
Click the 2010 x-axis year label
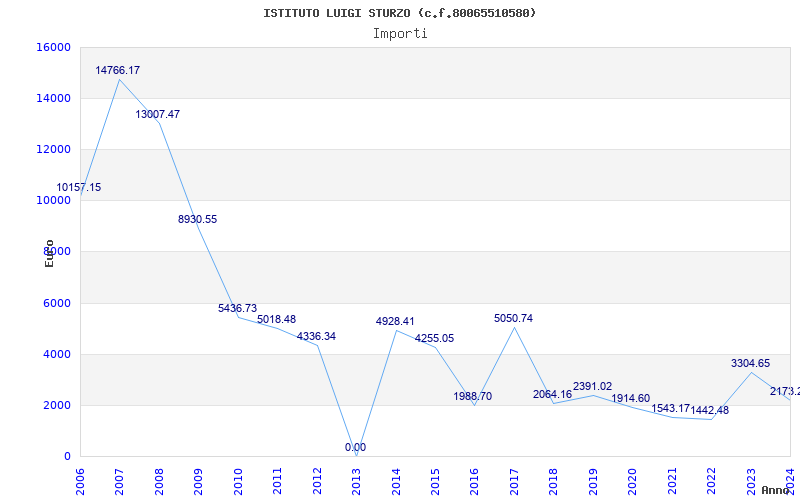[238, 482]
